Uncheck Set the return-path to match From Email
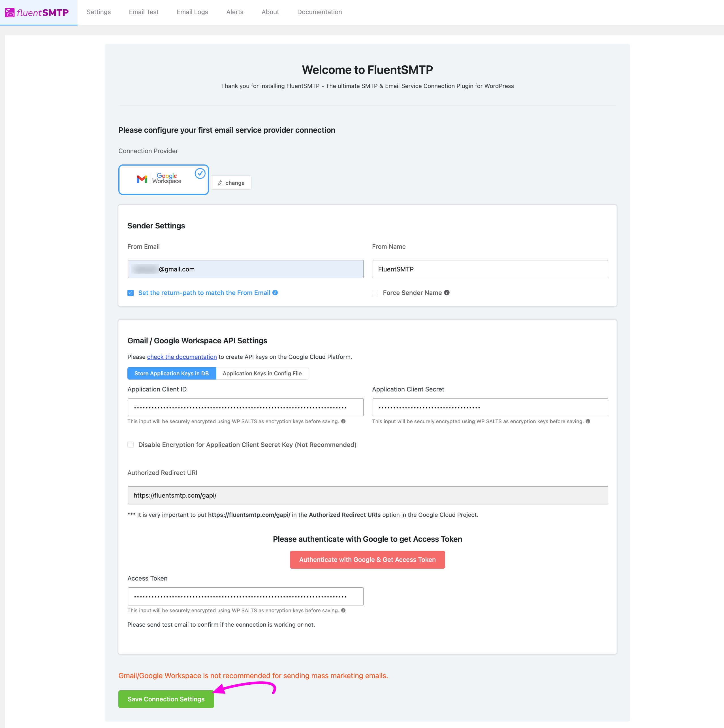 pos(131,293)
